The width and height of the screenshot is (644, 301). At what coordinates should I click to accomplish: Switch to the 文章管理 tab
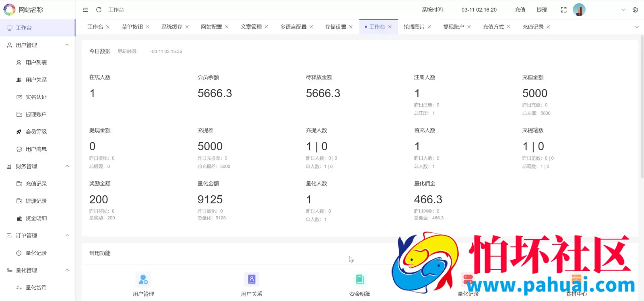(251, 27)
